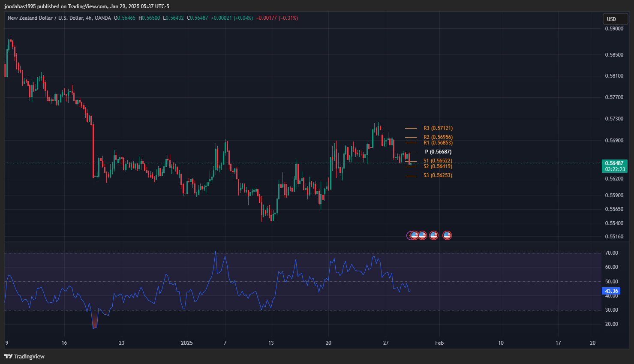The image size is (634, 364).
Task: Select the P (0.56687) pivot label
Action: (x=438, y=152)
